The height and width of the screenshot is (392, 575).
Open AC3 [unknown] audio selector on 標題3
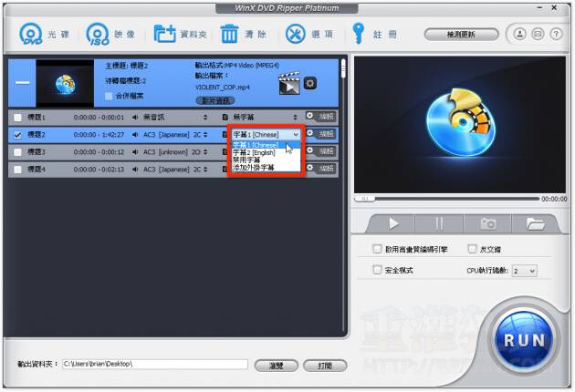coord(175,152)
